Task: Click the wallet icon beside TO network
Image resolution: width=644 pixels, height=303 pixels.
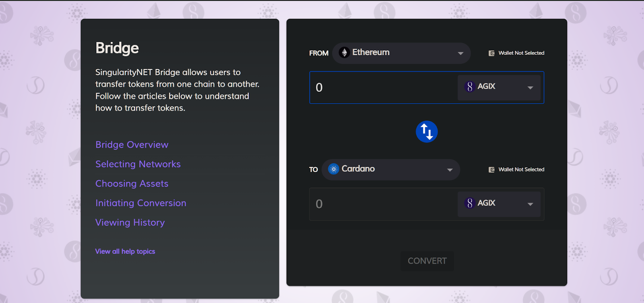Action: point(491,170)
